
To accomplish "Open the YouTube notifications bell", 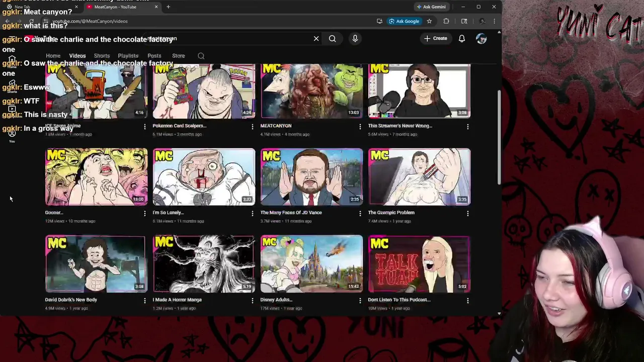I will point(462,38).
